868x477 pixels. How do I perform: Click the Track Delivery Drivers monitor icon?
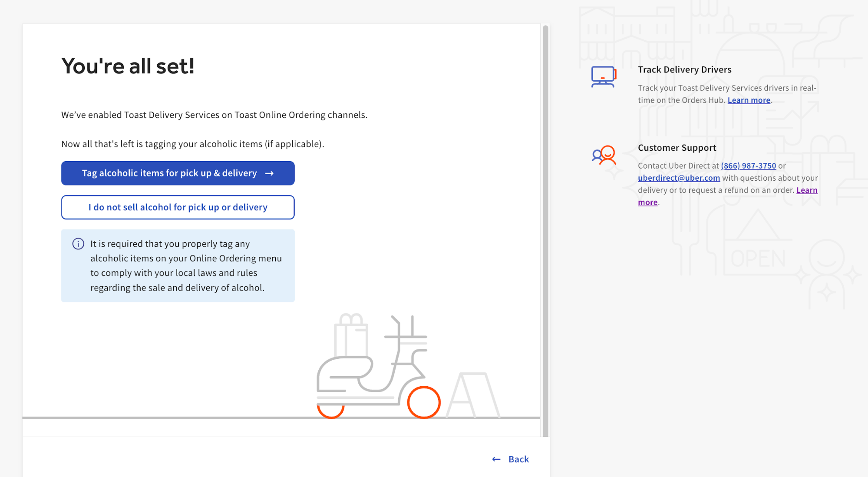click(604, 76)
